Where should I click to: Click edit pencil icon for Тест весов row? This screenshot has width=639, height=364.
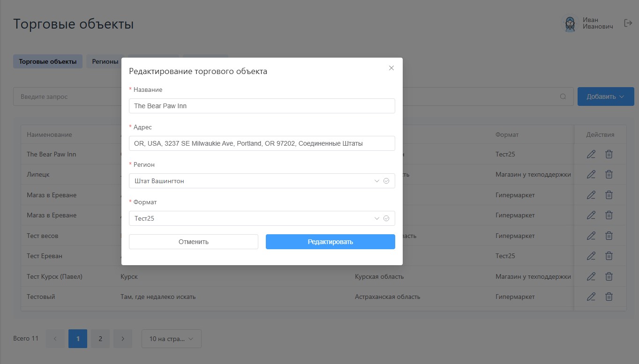coord(591,236)
